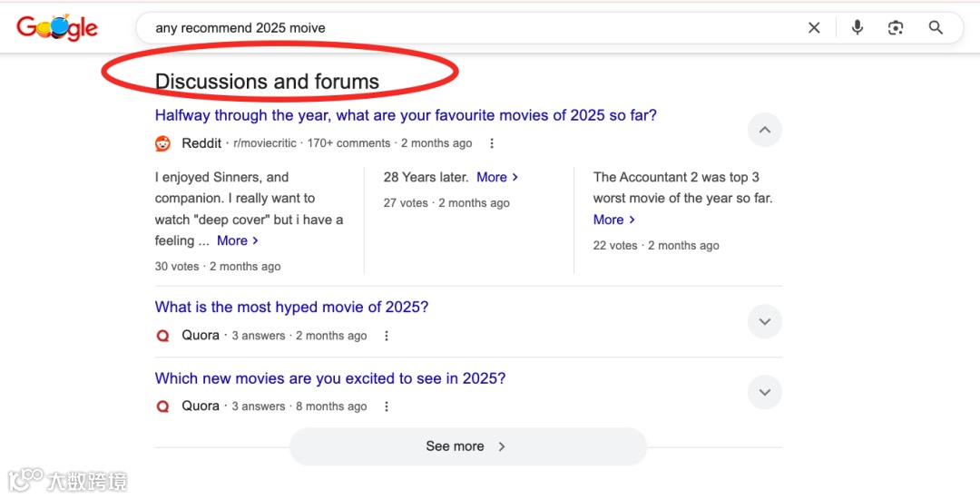Click More on 'The Accountant 2' comment
The width and height of the screenshot is (980, 499).
pyautogui.click(x=613, y=220)
